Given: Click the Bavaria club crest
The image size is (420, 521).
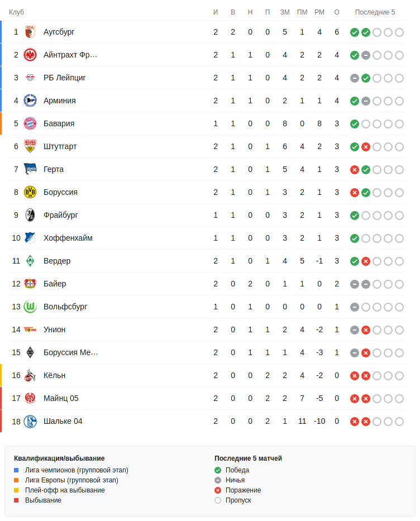Looking at the screenshot, I should click(x=30, y=123).
